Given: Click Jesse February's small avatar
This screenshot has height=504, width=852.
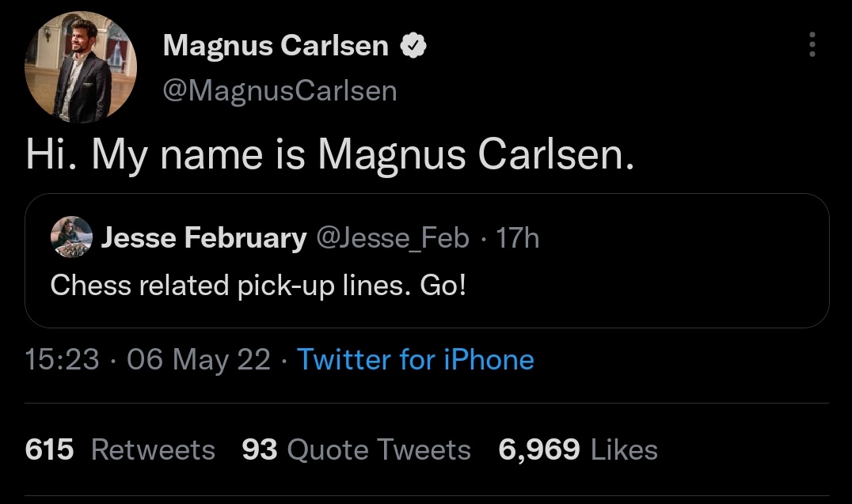Looking at the screenshot, I should pos(71,237).
